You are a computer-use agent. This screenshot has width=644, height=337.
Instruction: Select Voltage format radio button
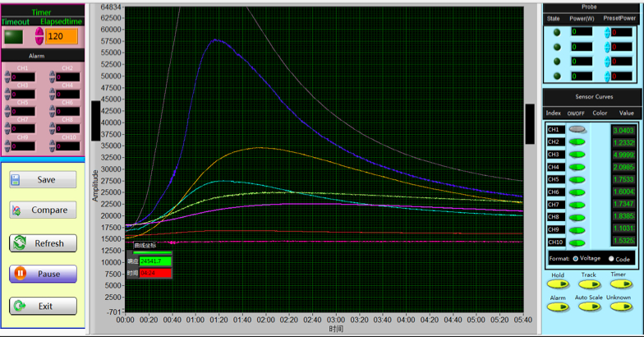(x=575, y=258)
